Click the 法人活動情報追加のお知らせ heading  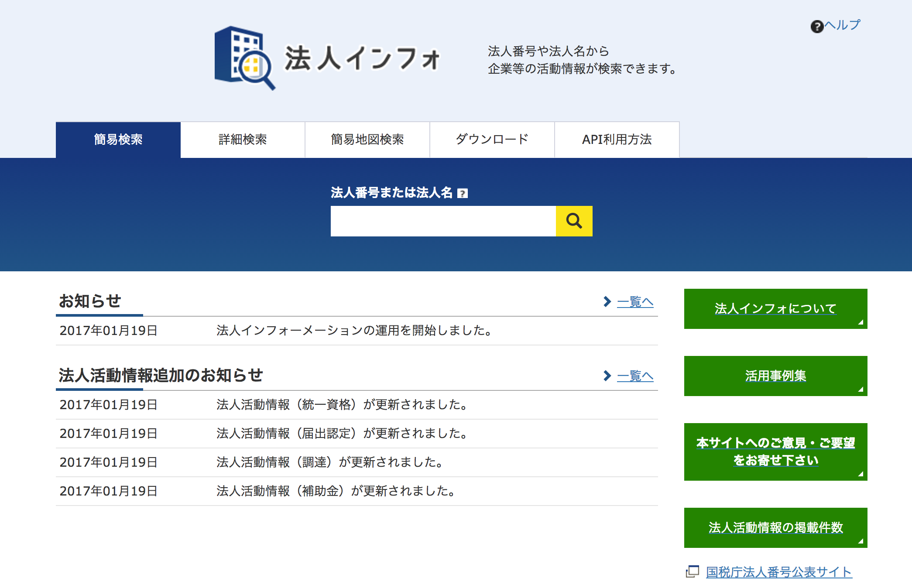click(x=161, y=375)
